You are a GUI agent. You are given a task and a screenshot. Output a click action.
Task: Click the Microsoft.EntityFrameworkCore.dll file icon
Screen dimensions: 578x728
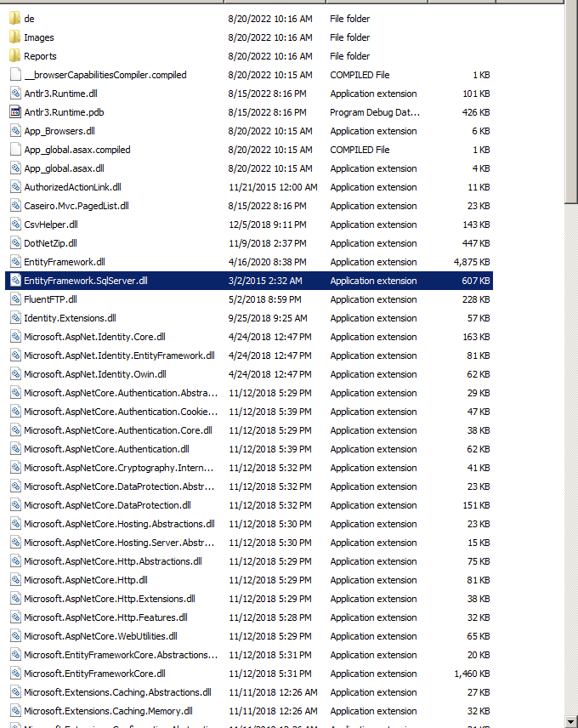coord(15,674)
